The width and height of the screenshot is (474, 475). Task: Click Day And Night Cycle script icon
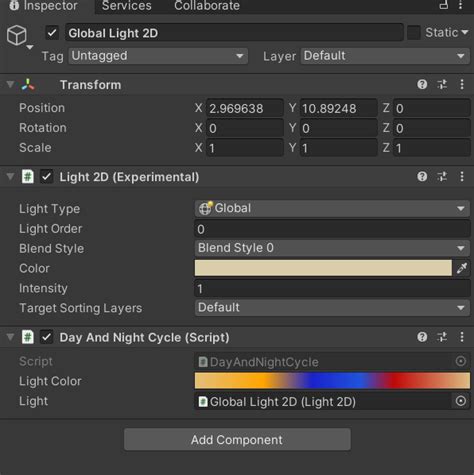[x=27, y=337]
